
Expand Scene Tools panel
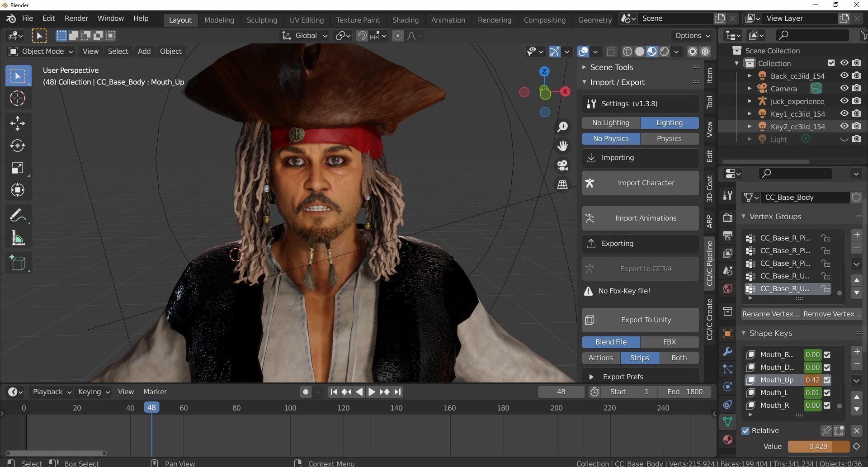(x=611, y=67)
